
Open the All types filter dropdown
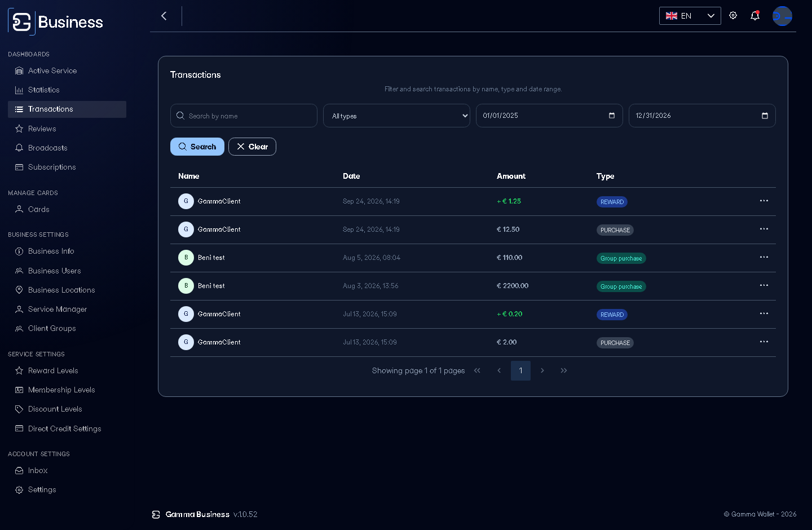point(396,116)
